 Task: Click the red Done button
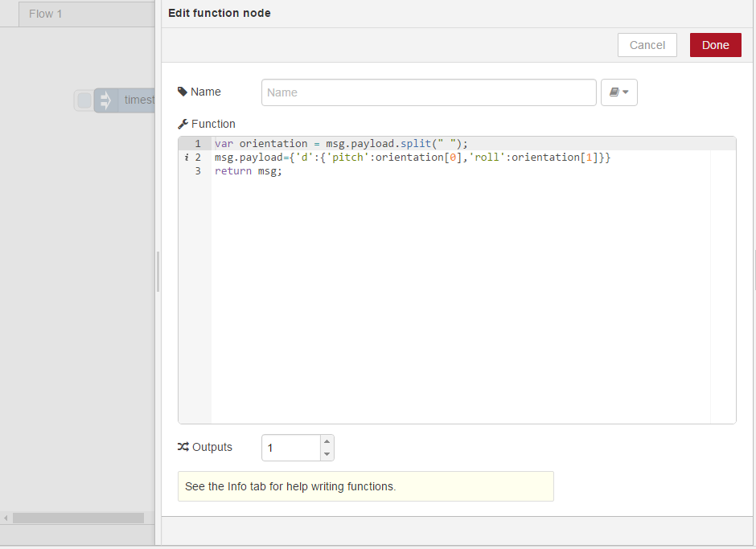[x=715, y=45]
